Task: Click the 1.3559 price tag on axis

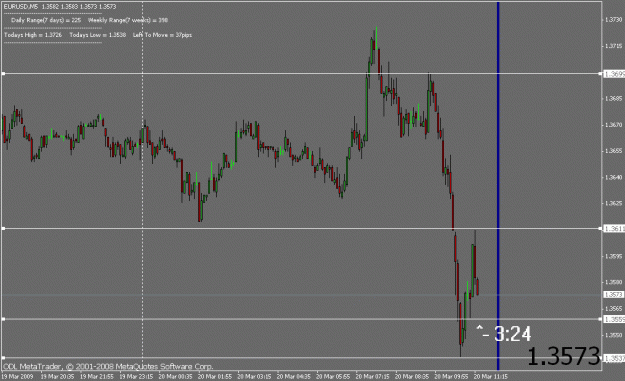Action: [614, 319]
